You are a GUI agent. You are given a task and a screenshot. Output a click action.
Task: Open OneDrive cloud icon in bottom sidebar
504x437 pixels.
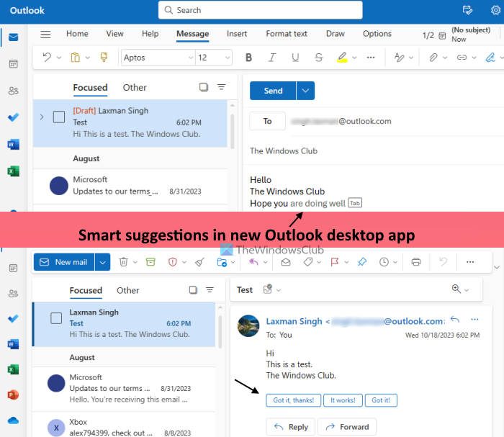13,420
